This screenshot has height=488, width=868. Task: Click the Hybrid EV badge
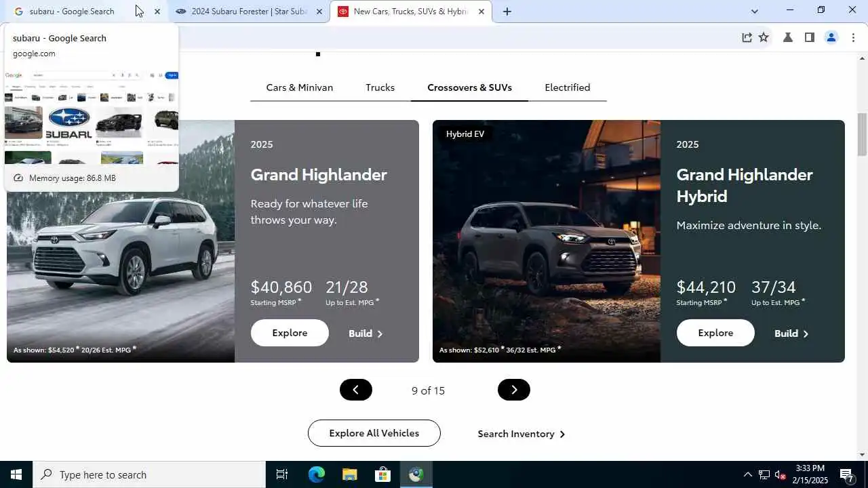tap(465, 134)
